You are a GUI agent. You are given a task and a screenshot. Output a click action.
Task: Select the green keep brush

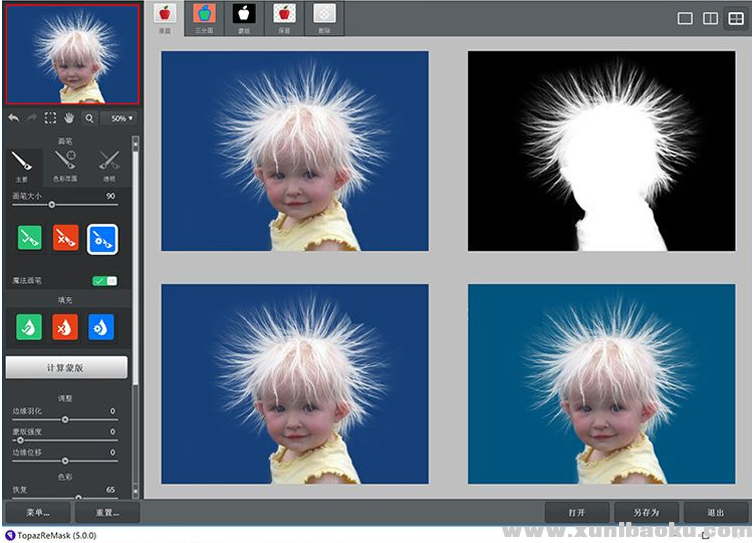click(29, 238)
